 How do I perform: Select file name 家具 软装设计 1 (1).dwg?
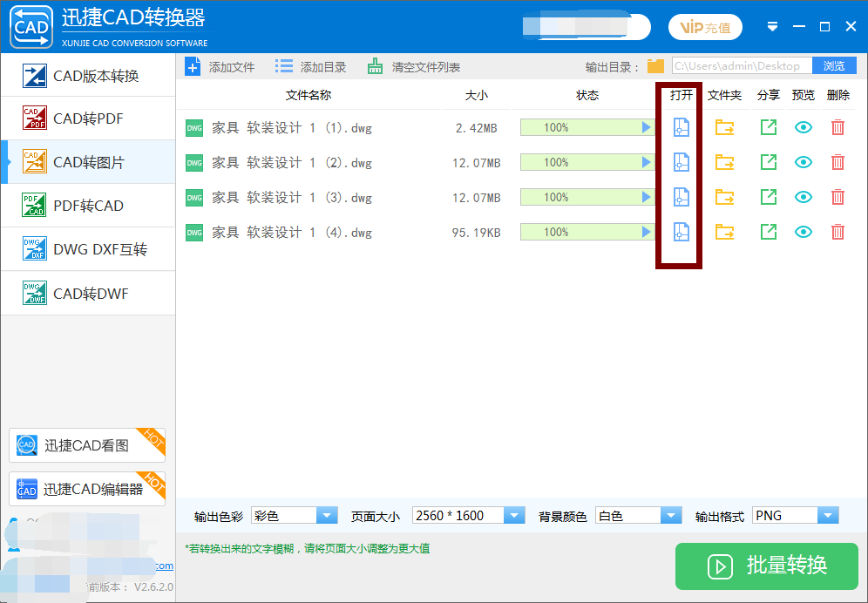pyautogui.click(x=292, y=128)
